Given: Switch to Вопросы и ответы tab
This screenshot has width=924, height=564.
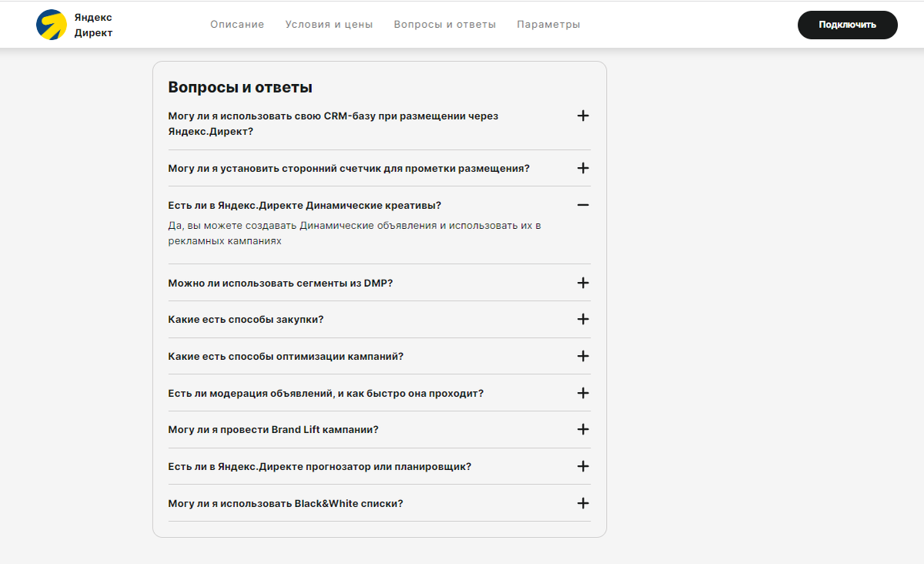Looking at the screenshot, I should [445, 25].
